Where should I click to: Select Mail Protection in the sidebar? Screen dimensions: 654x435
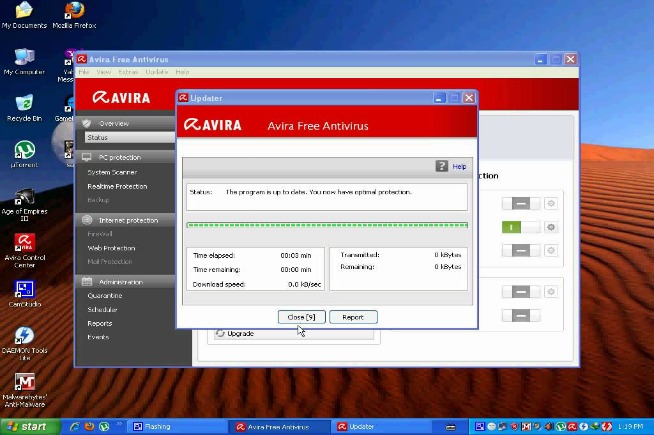coord(110,262)
